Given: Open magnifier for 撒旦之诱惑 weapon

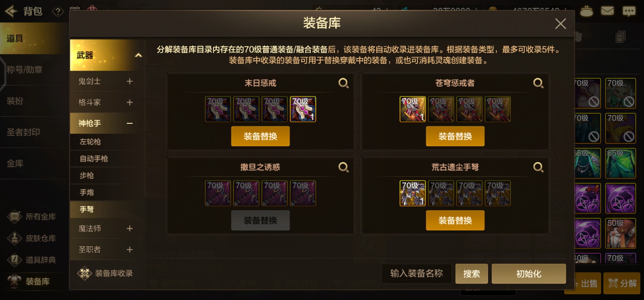Looking at the screenshot, I should pyautogui.click(x=343, y=167).
